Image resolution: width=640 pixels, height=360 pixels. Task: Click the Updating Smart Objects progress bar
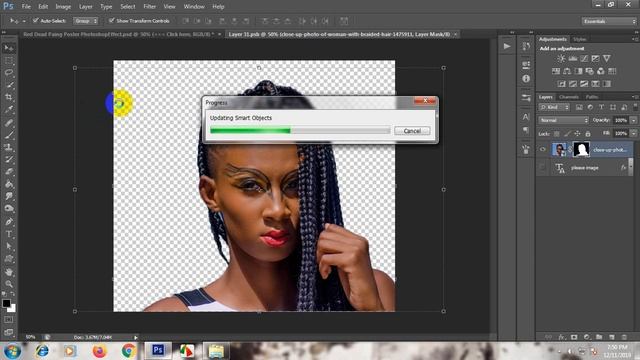300,131
